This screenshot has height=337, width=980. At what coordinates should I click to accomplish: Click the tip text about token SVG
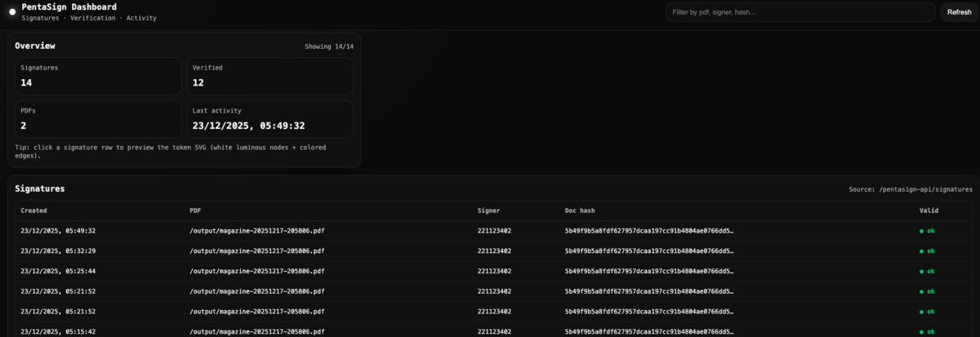pyautogui.click(x=170, y=151)
